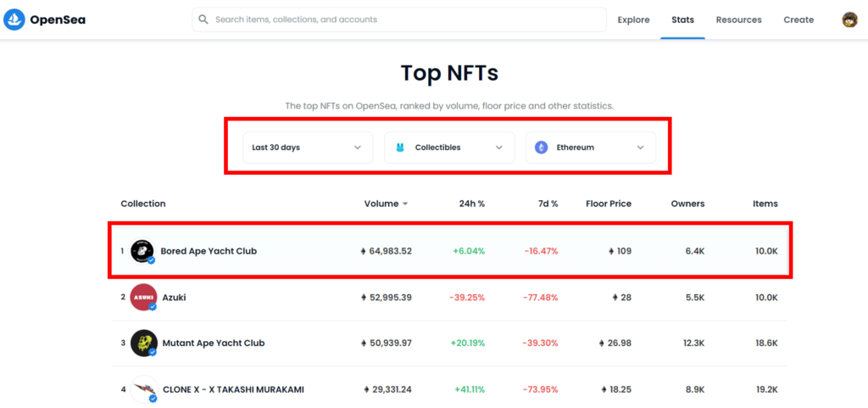Open the Last 30 days time dropdown
Screen dimensions: 868x408
[308, 148]
